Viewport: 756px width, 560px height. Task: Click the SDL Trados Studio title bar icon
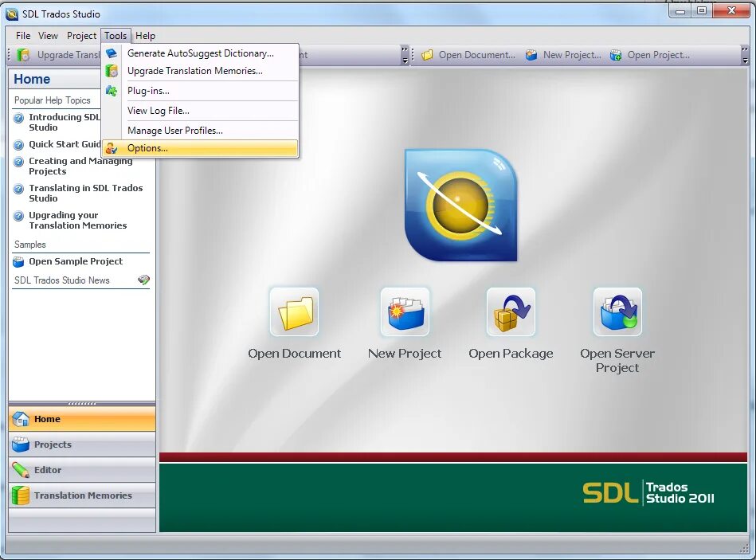pos(12,14)
